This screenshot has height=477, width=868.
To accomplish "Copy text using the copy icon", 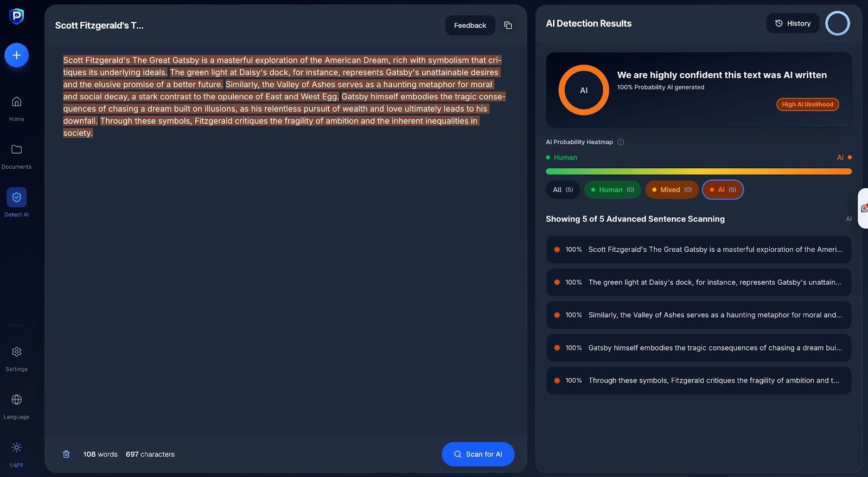I will [508, 26].
